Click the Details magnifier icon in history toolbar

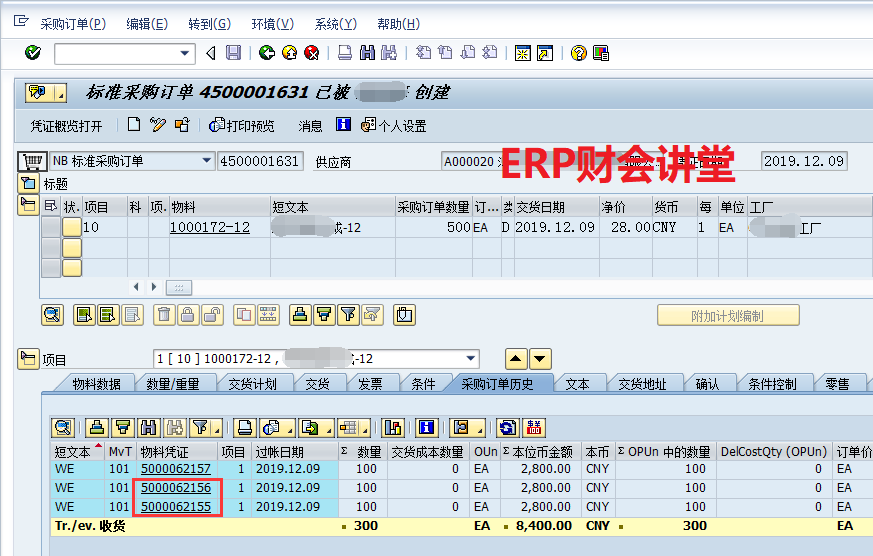63,428
